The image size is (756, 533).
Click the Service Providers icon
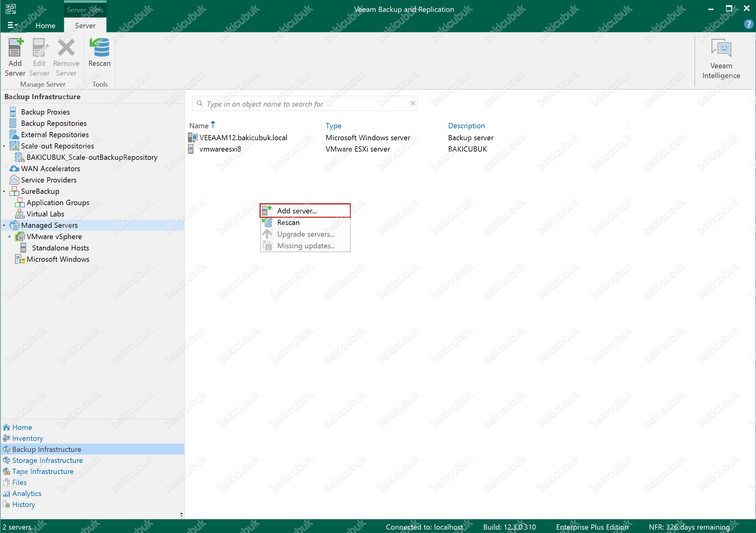click(x=14, y=179)
